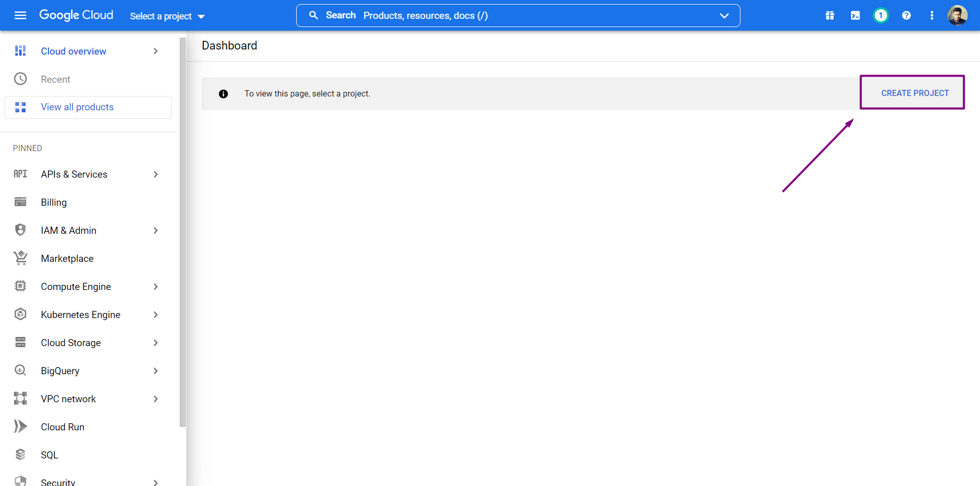Open the help question mark icon
Viewport: 980px width, 486px height.
click(x=906, y=15)
